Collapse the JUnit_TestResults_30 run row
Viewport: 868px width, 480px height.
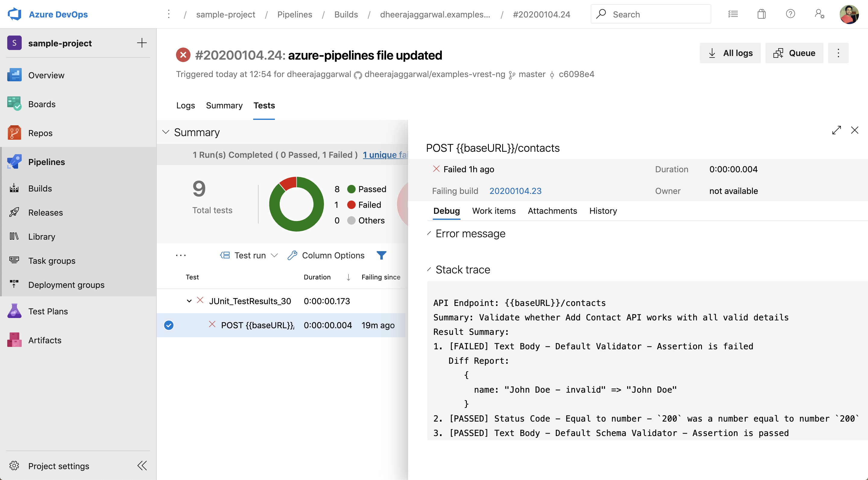tap(189, 301)
